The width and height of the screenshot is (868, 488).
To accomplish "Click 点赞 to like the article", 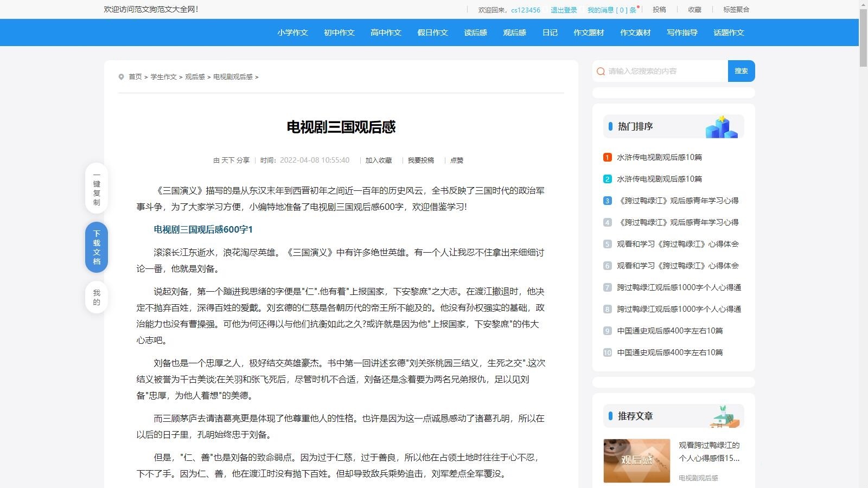I will pyautogui.click(x=456, y=160).
